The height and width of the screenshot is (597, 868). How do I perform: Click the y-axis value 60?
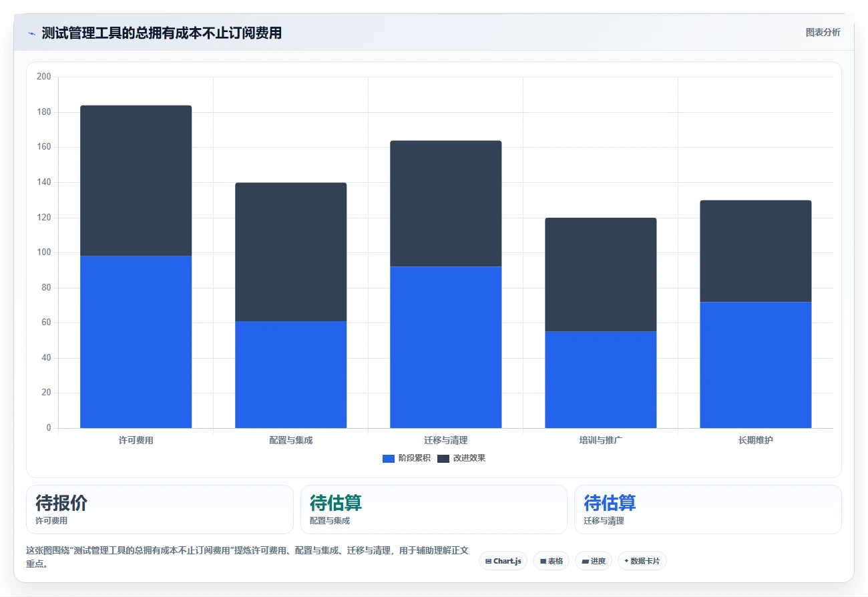46,323
